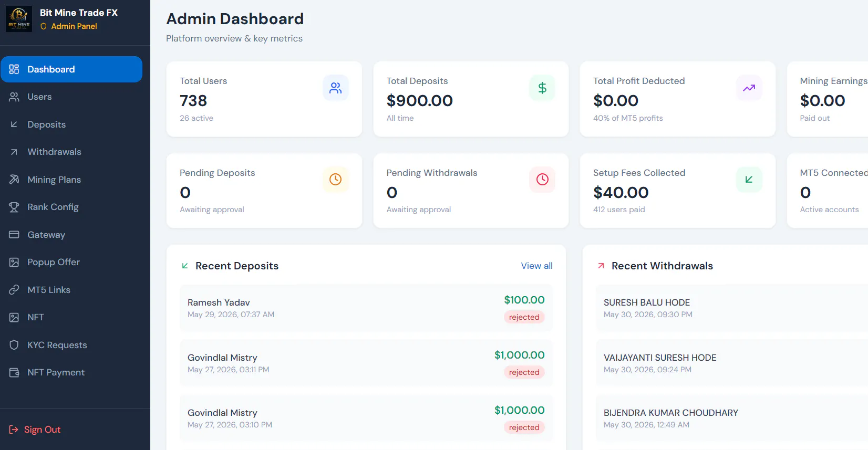Click the NFT image icon in sidebar
868x450 pixels.
point(14,317)
